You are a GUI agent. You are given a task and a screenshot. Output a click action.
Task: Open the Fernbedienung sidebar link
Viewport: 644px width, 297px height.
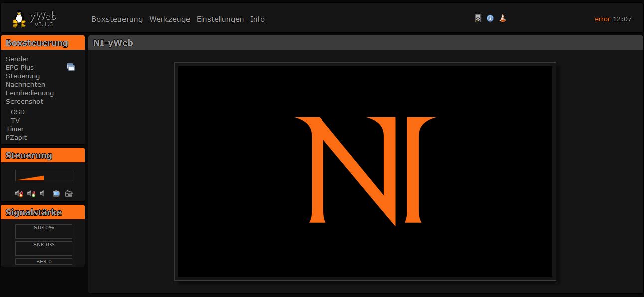pos(30,93)
